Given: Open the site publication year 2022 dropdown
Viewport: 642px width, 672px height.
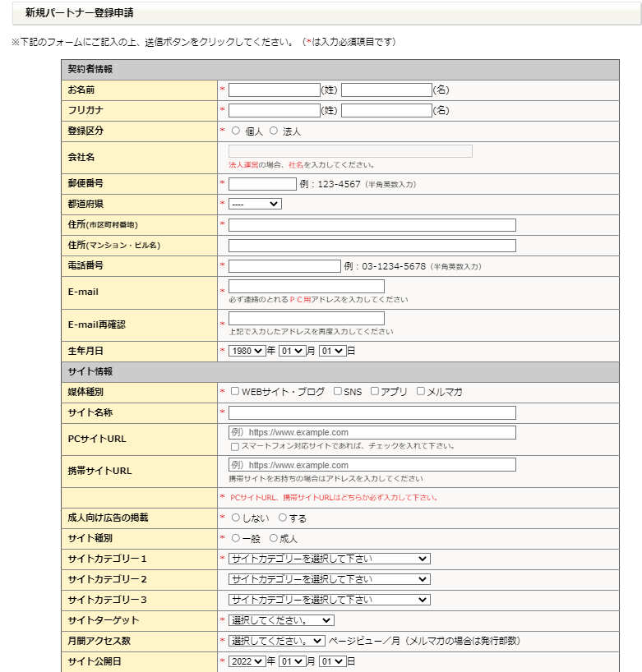Looking at the screenshot, I should pos(247,661).
